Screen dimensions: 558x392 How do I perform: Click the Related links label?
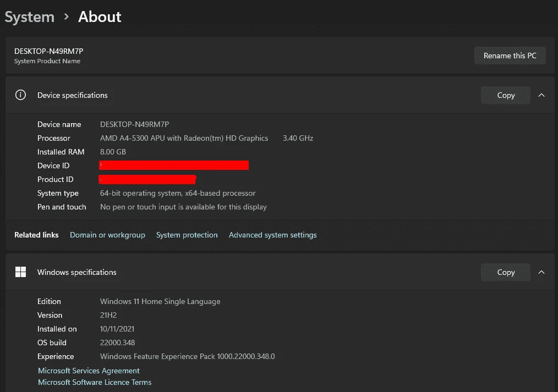pos(36,235)
